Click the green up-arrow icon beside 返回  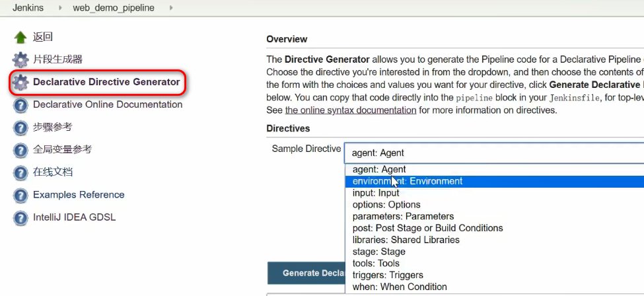20,38
